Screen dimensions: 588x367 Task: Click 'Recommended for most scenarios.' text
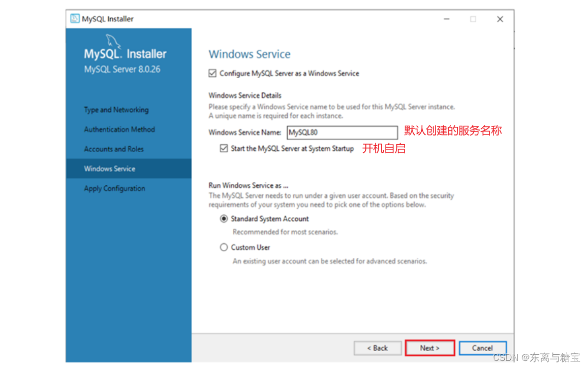(x=285, y=232)
